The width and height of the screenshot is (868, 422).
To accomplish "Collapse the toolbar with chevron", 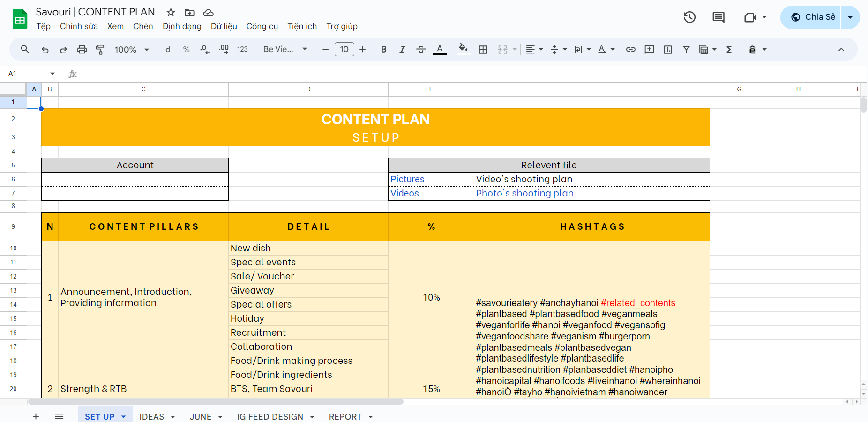I will point(841,49).
